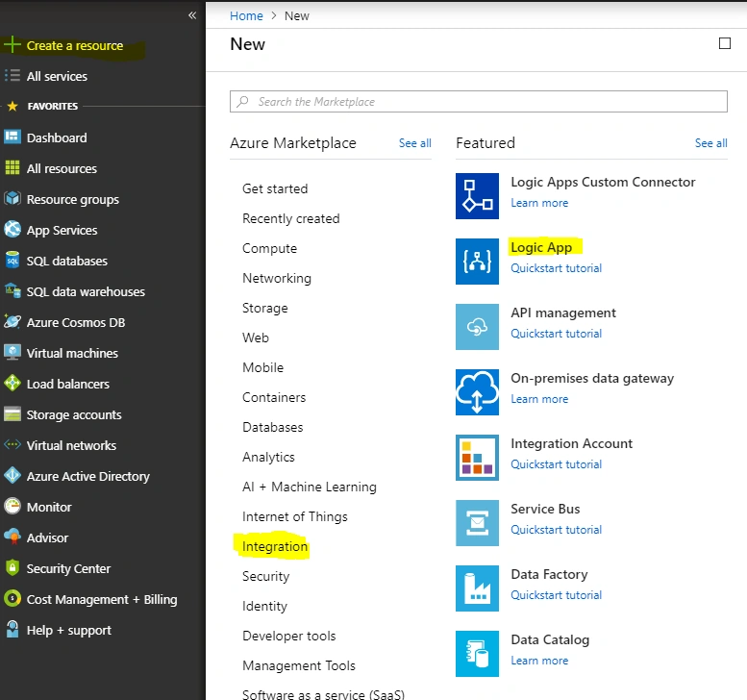The height and width of the screenshot is (700, 747).
Task: Open Quickstart tutorial under Logic App
Action: click(556, 268)
